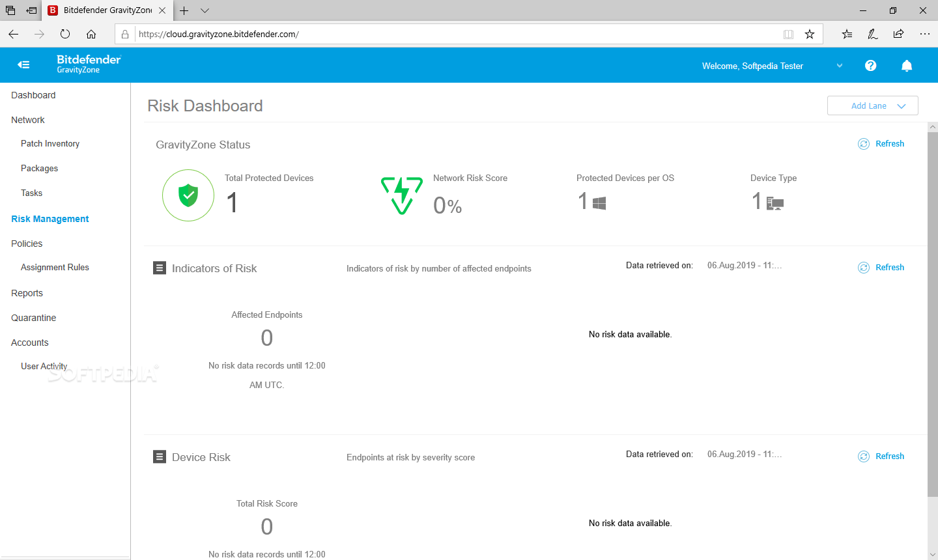Select Risk Management in sidebar
Viewport: 938px width, 560px height.
pyautogui.click(x=50, y=219)
